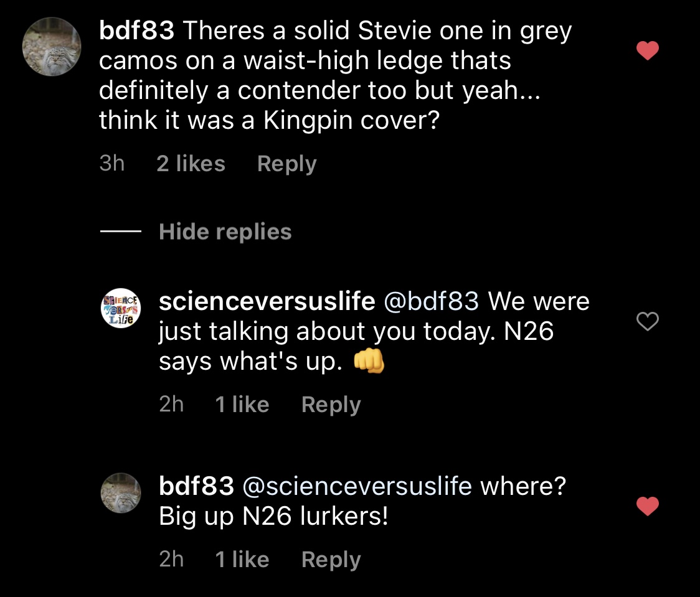Open bdf83's profile picture on top comment
This screenshot has width=700, height=597.
click(x=52, y=47)
